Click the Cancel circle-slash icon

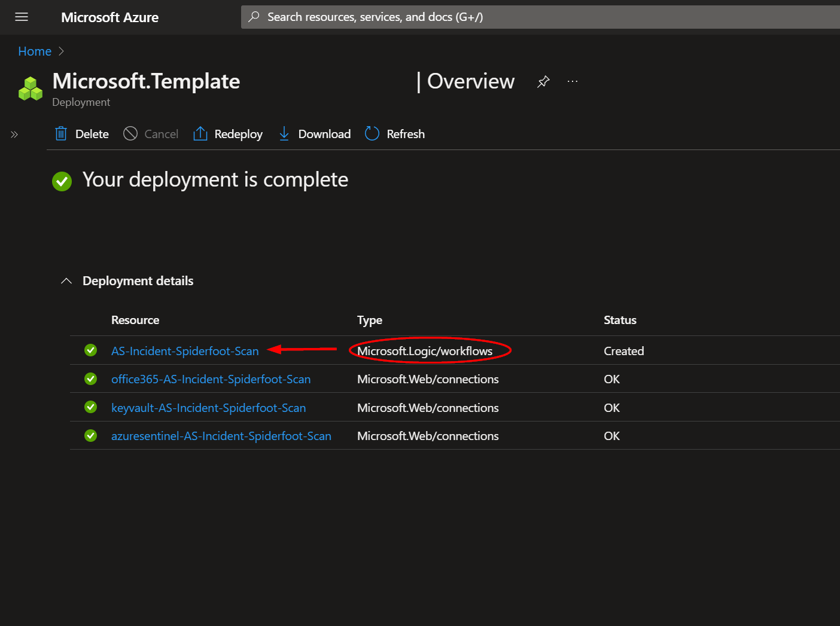(130, 133)
